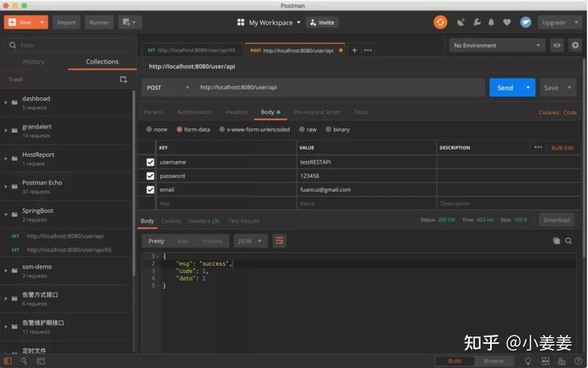Screen dimensions: 588x368
Task: Click the orange sync icon
Action: coord(440,22)
